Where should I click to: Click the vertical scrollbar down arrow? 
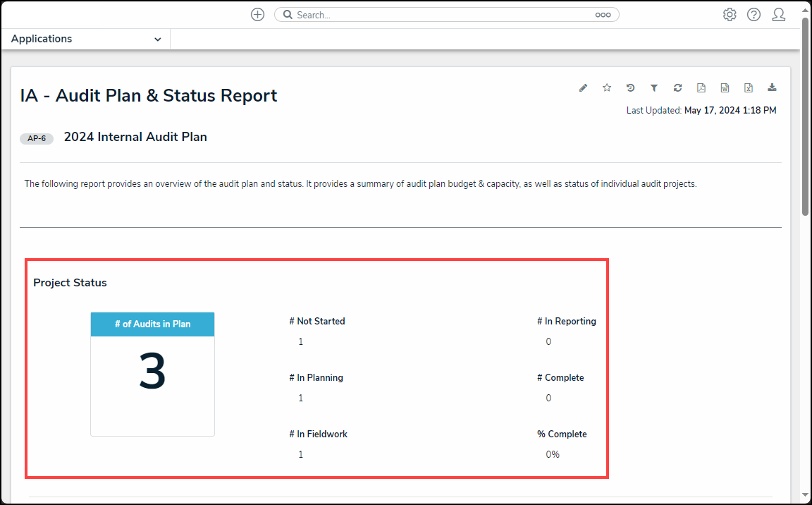click(805, 497)
